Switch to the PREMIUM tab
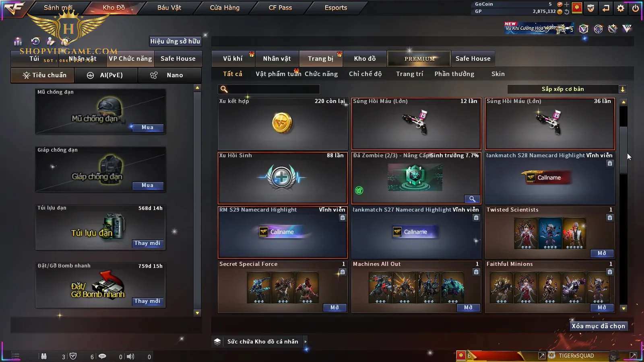Viewport: 644px width, 362px height. [x=419, y=59]
